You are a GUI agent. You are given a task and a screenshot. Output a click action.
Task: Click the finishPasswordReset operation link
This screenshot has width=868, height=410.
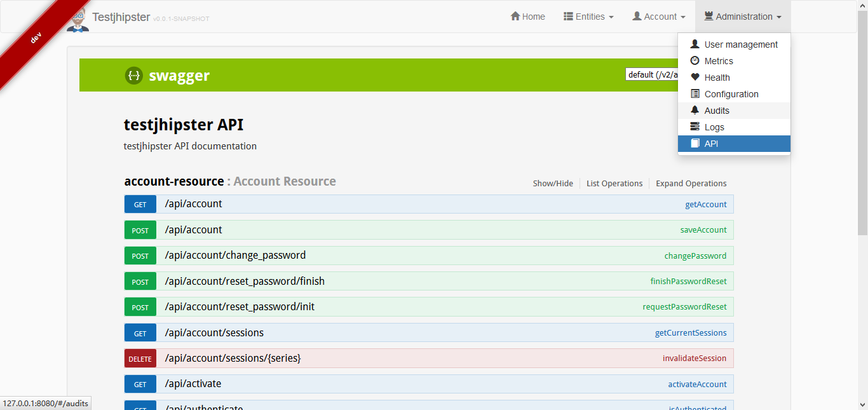point(689,281)
